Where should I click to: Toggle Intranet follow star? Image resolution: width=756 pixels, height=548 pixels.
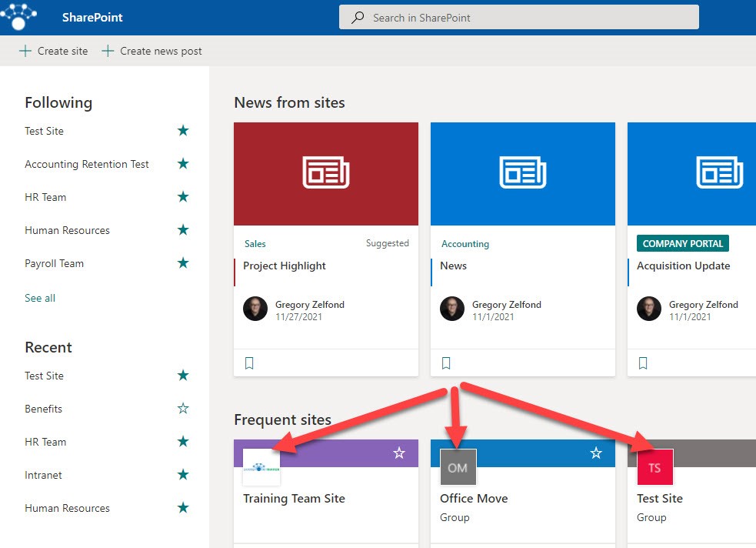(183, 475)
